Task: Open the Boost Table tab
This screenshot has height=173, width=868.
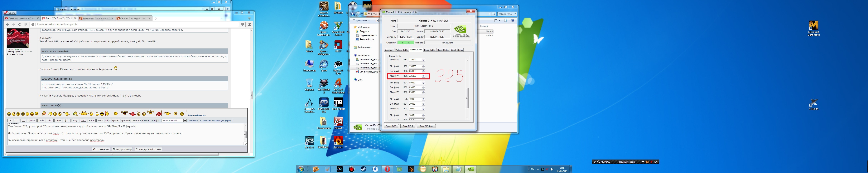Action: (x=429, y=50)
